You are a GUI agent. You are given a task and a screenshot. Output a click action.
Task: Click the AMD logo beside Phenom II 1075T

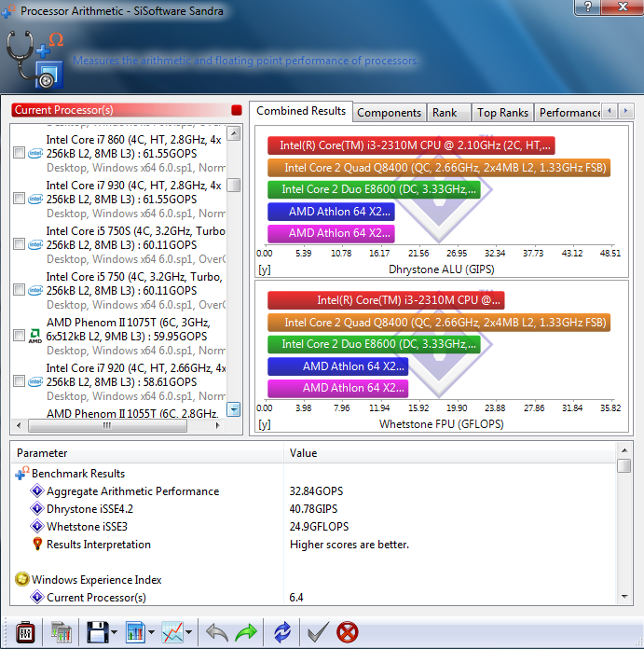tap(35, 336)
